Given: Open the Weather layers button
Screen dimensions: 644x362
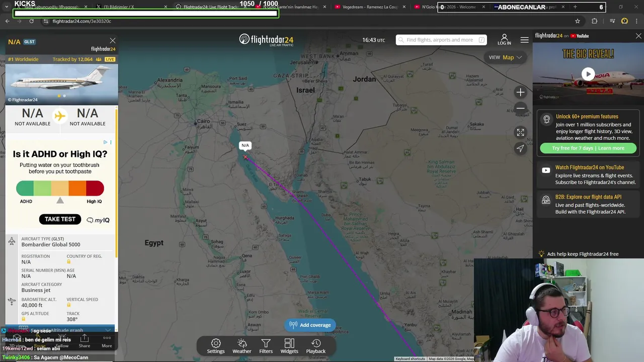Looking at the screenshot, I should 242,346.
